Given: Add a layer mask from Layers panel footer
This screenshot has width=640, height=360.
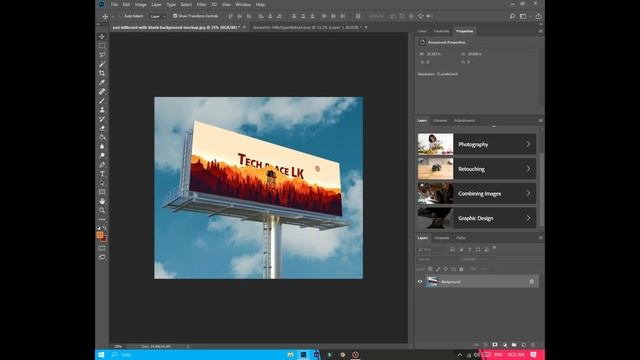Looking at the screenshot, I should (495, 345).
